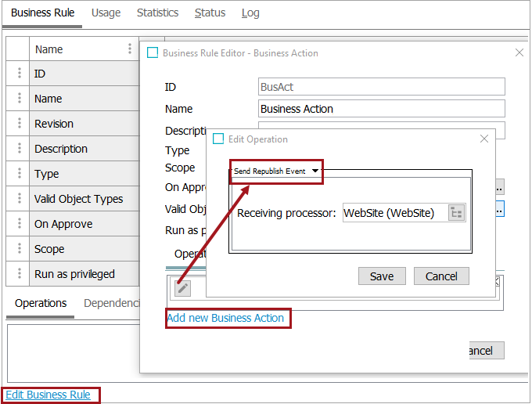Click the Name input field
Viewport: 532px width, 404px height.
pos(381,109)
